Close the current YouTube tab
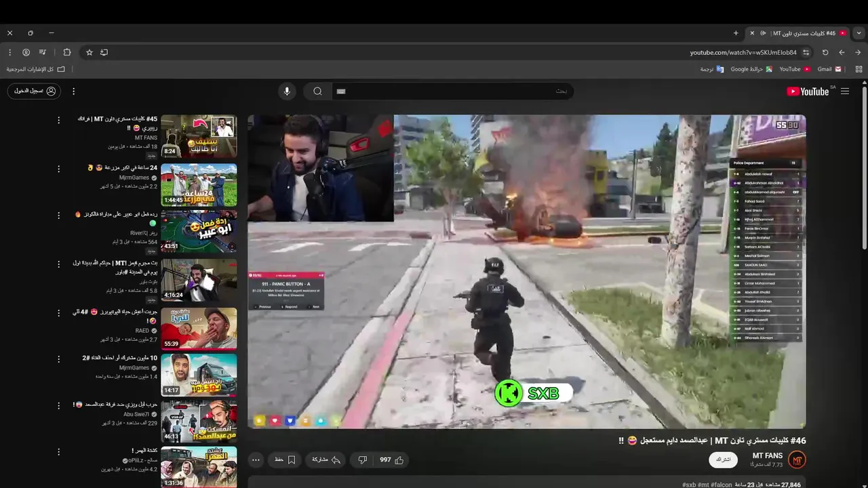Viewport: 868px width, 488px height. pos(752,33)
